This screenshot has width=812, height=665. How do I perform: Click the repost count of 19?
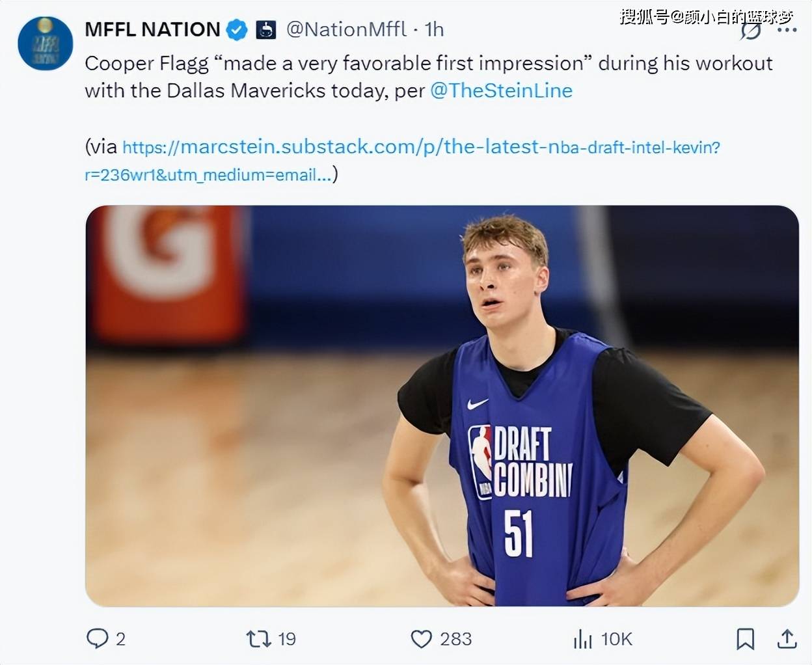pyautogui.click(x=287, y=639)
